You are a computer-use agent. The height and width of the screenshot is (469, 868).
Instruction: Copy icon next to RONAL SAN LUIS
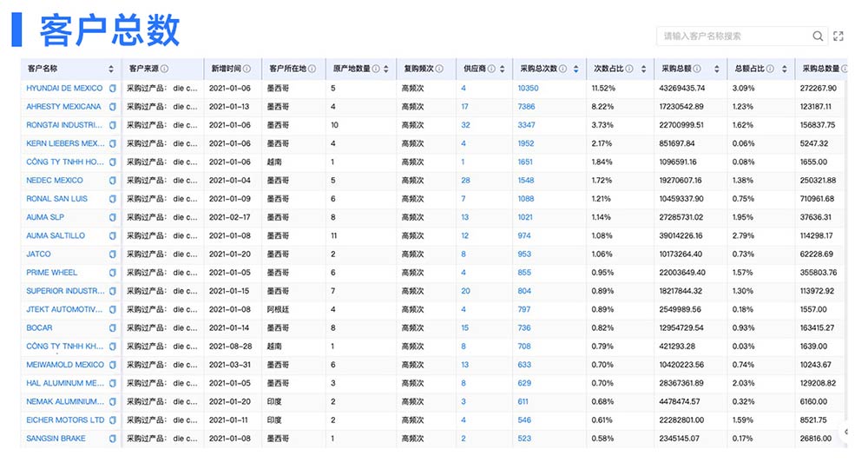pyautogui.click(x=112, y=199)
